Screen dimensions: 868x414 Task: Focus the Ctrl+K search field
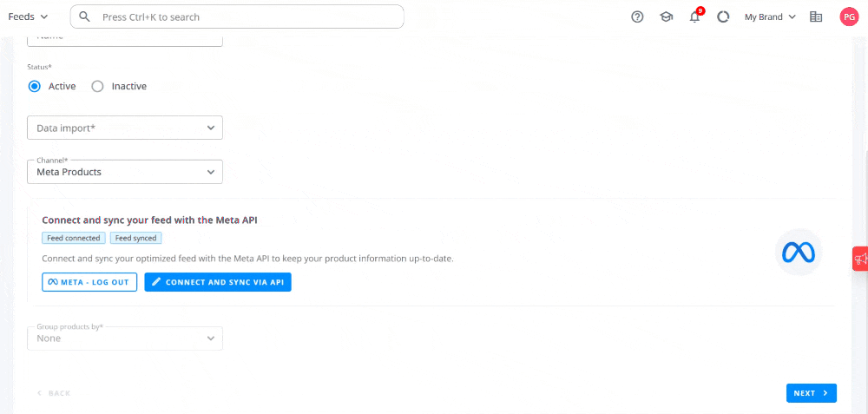(x=237, y=16)
